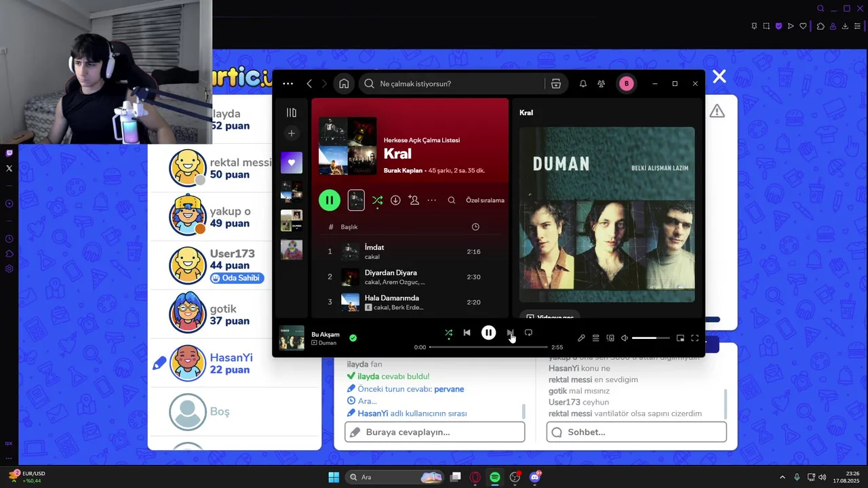Click the song progress bar

coord(488,347)
